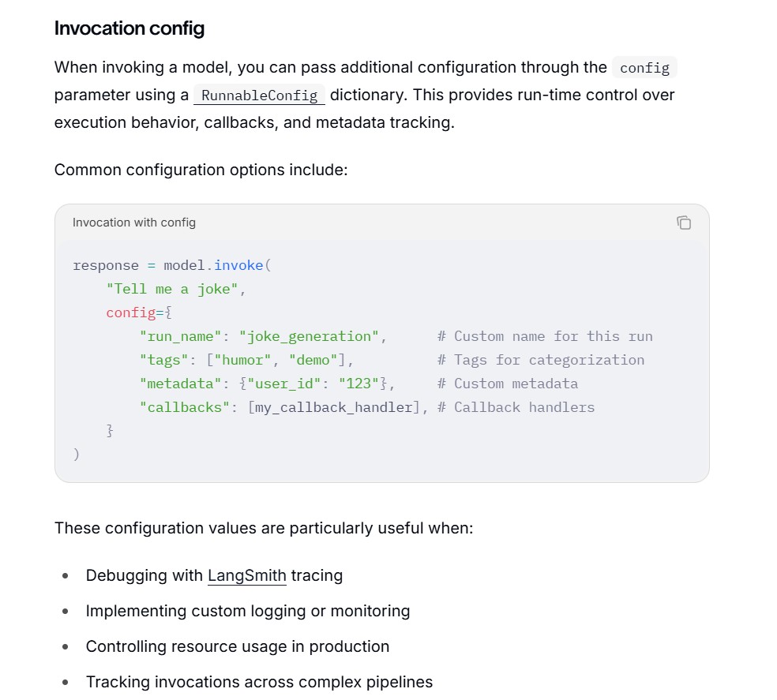Screen dimensions: 777x700
Task: Click the "Tracking invocations across complex pipelines" bullet
Action: point(259,682)
